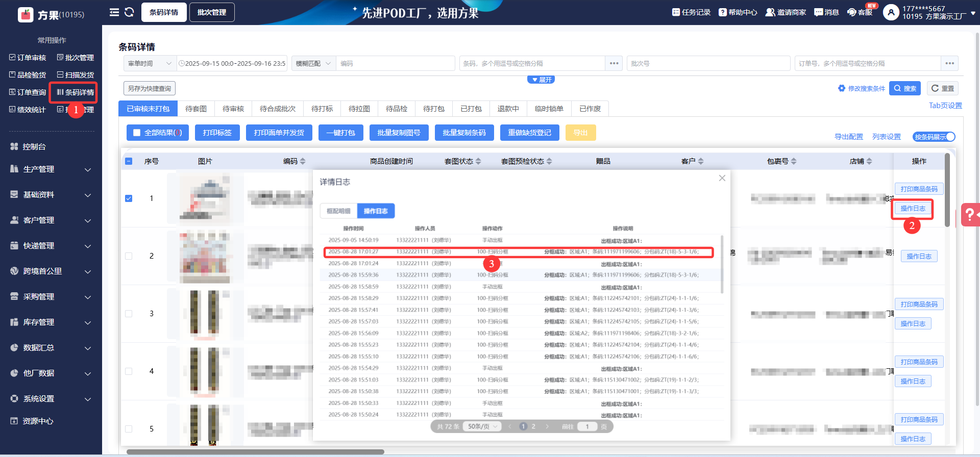Switch to the 待打包 tab
The width and height of the screenshot is (980, 457).
tap(433, 109)
